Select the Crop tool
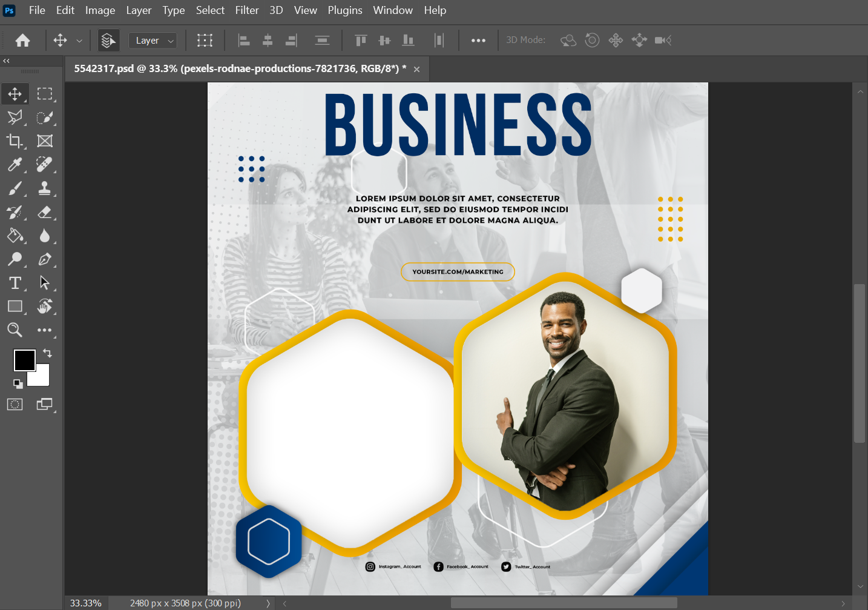The image size is (868, 610). [15, 141]
